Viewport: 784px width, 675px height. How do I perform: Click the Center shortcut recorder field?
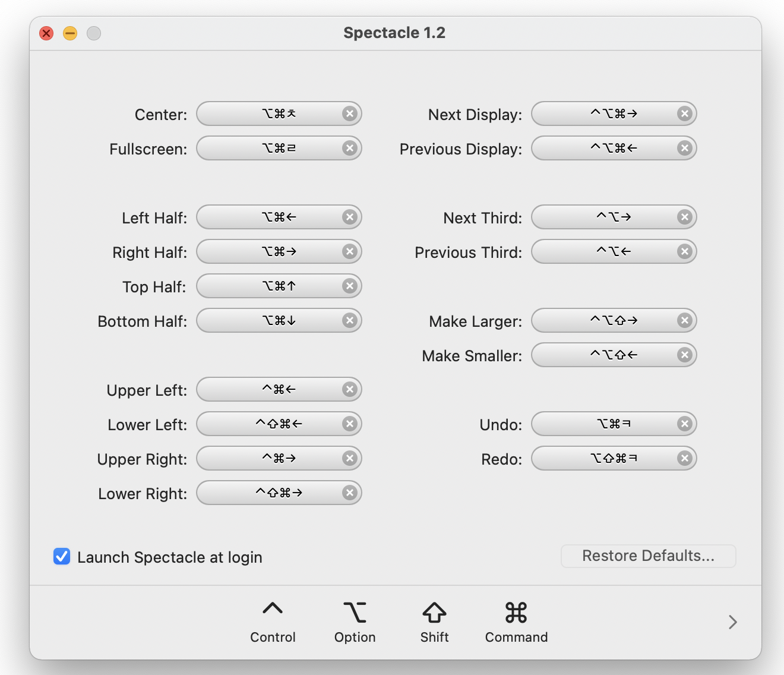tap(279, 113)
